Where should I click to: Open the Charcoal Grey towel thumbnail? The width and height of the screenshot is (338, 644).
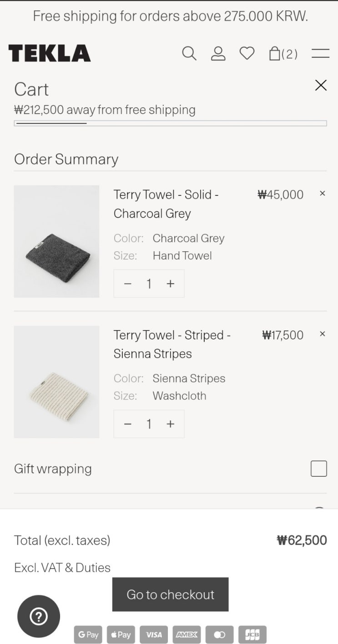click(x=56, y=241)
